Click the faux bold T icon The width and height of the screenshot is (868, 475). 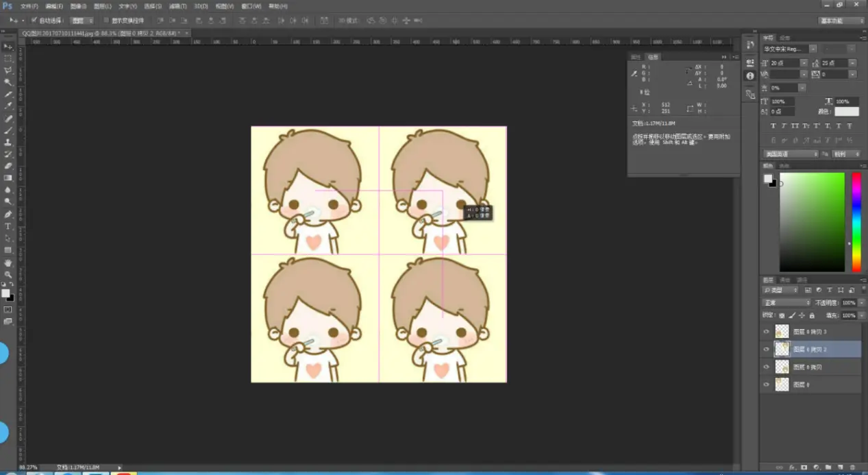tap(773, 126)
